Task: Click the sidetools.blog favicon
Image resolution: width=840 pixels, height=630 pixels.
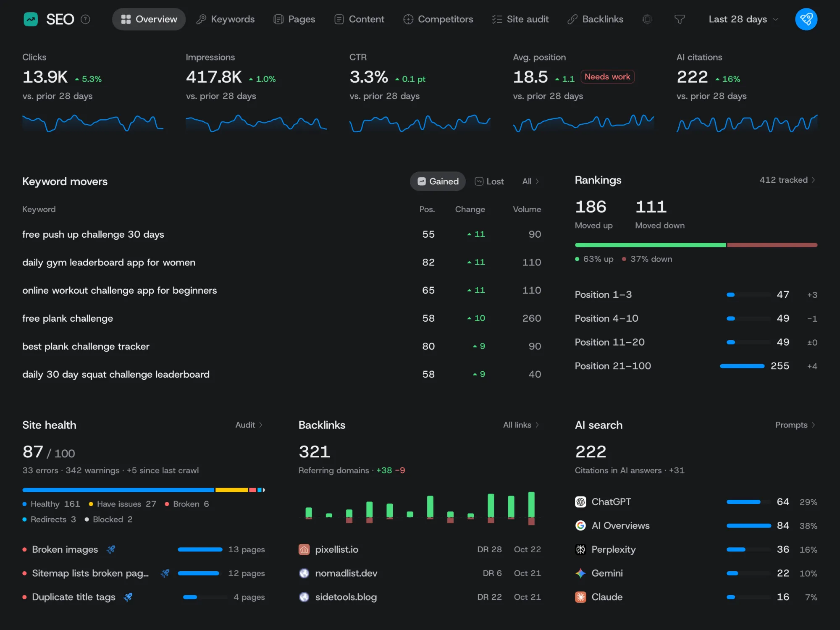Action: pos(304,597)
